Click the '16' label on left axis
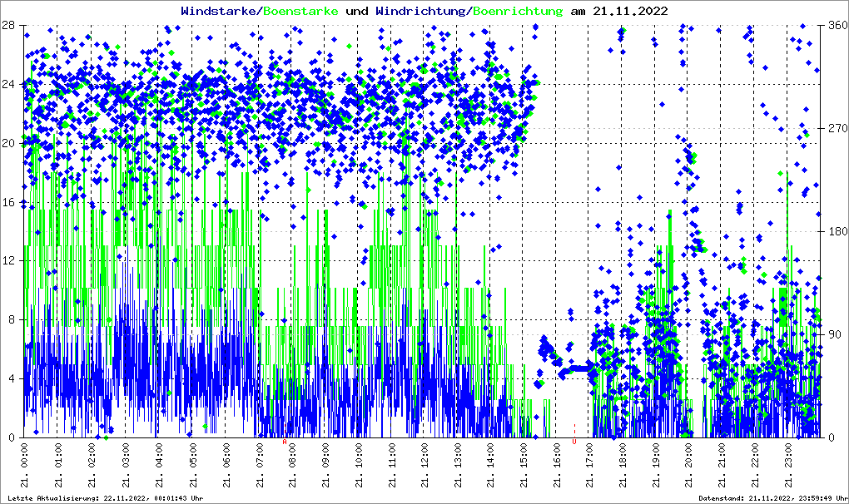 point(7,202)
